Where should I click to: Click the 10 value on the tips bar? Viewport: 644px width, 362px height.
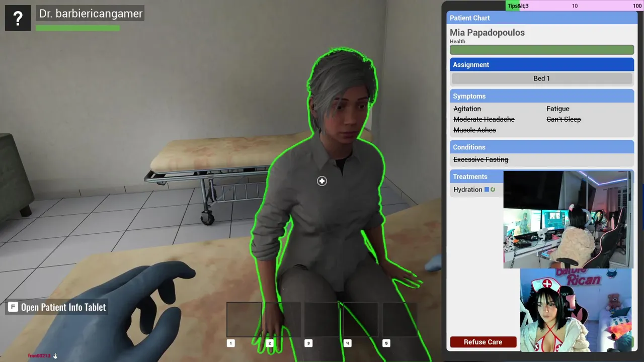[x=575, y=6]
